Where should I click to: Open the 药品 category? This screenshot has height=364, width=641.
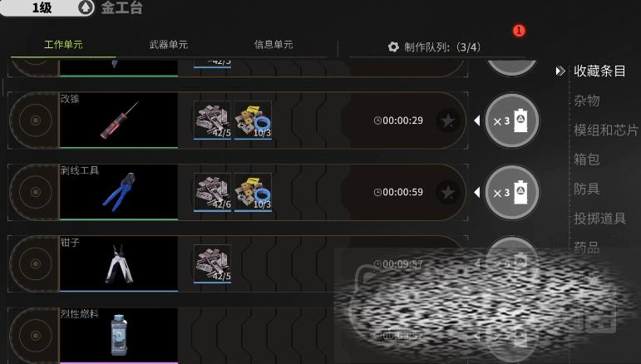pos(587,247)
